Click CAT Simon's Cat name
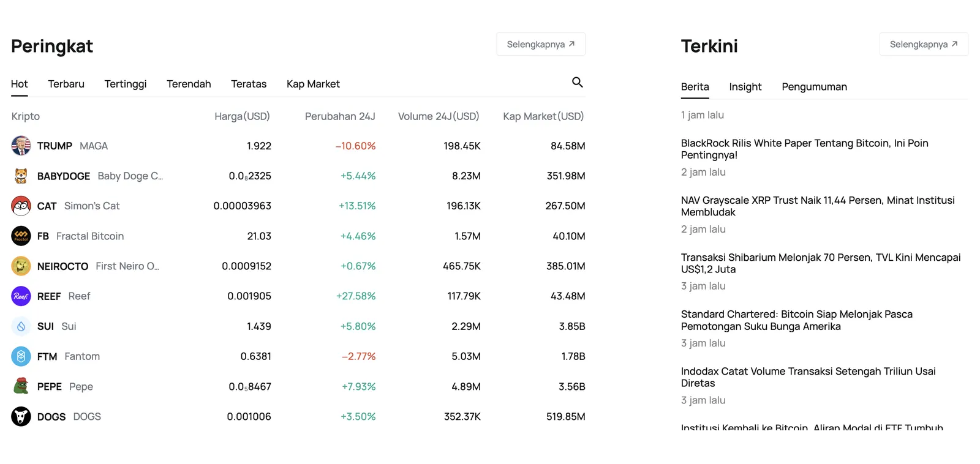 point(78,206)
